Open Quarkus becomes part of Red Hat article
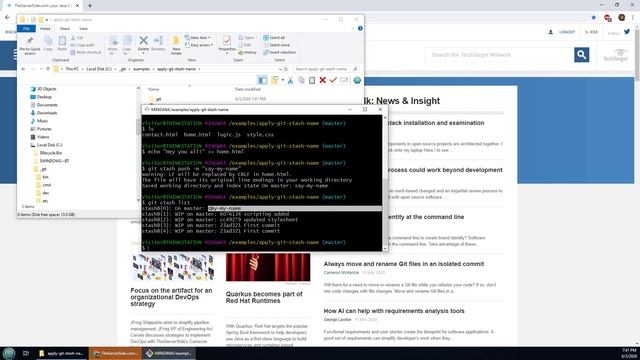640x360 pixels. pos(264,298)
